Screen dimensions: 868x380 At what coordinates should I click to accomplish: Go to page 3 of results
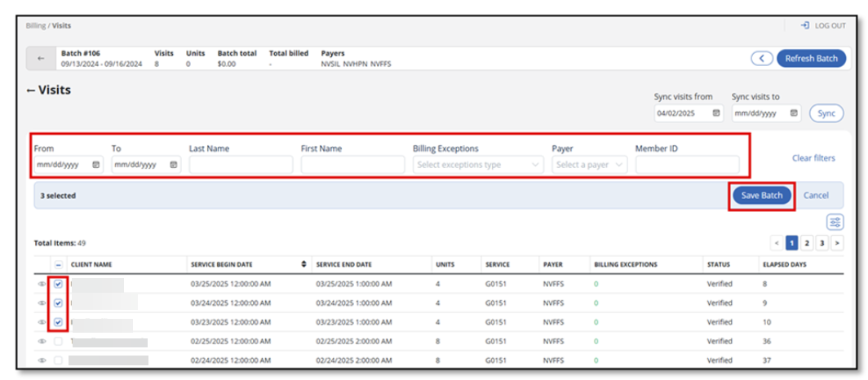point(821,243)
